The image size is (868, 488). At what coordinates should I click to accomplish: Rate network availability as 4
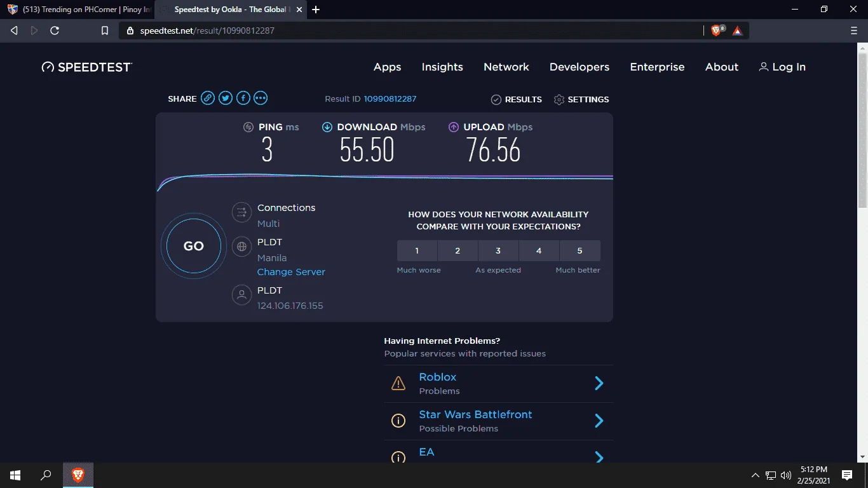539,251
